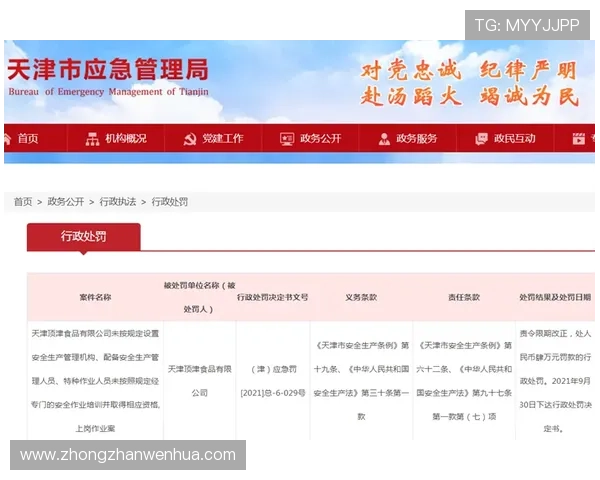This screenshot has height=480, width=600.
Task: Open the 首页 navigation menu item
Action: (x=28, y=139)
